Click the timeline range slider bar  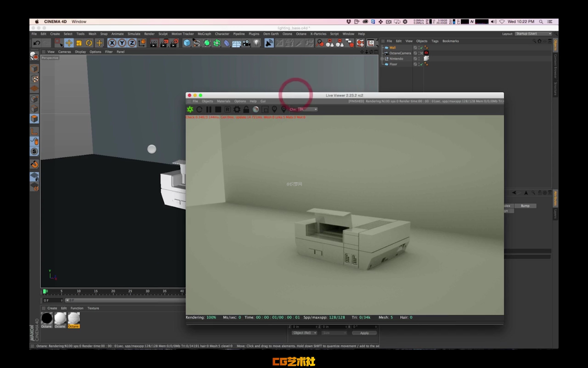point(125,300)
